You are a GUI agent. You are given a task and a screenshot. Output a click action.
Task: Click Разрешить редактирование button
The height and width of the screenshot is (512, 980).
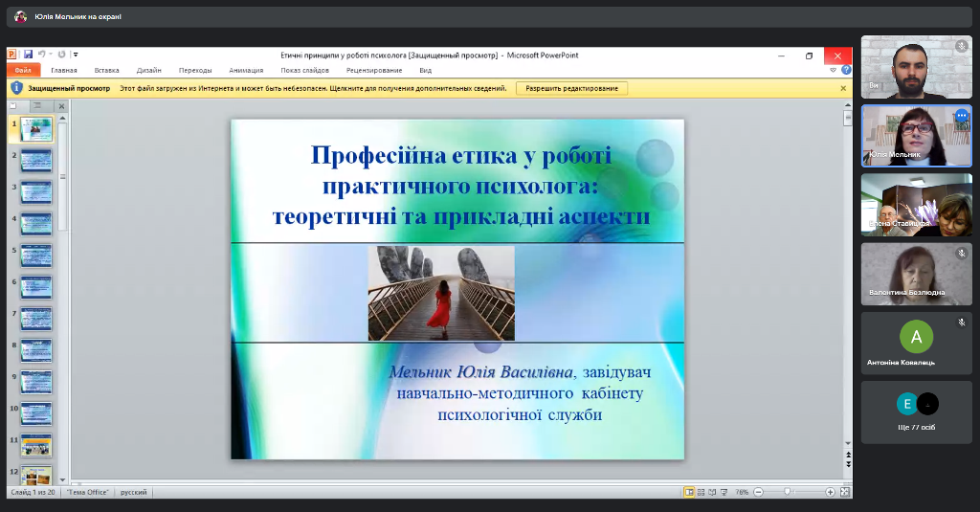(572, 88)
